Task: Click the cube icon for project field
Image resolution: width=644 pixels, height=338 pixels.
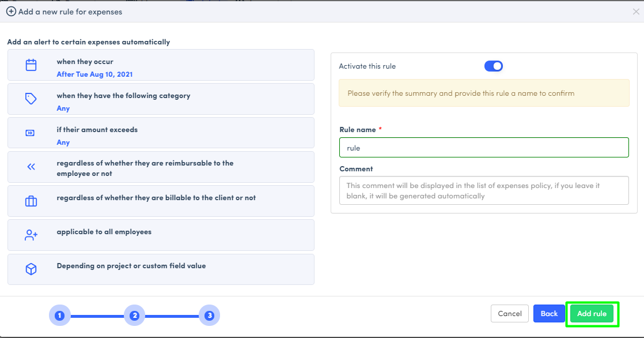Action: pos(31,269)
